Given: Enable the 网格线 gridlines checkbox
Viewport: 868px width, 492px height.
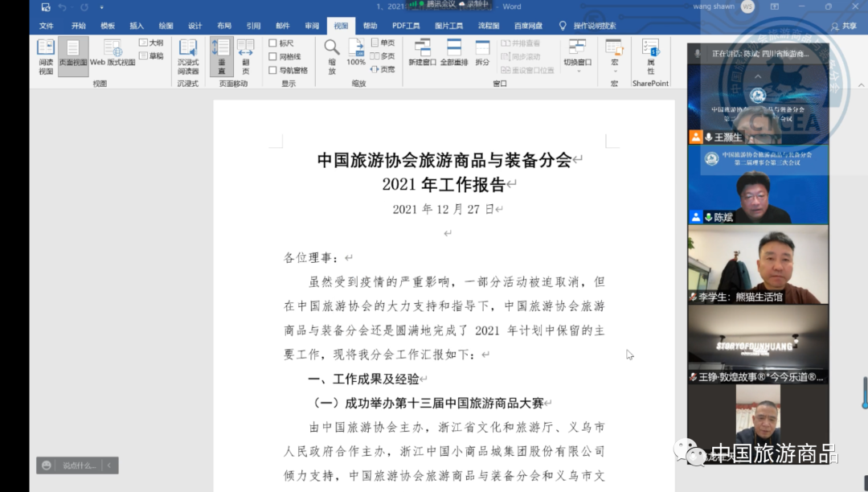Looking at the screenshot, I should (x=272, y=56).
